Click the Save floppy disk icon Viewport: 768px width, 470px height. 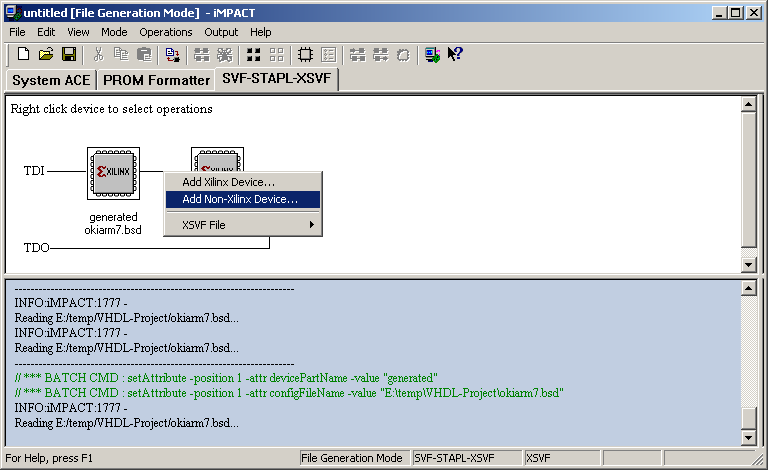click(x=69, y=54)
